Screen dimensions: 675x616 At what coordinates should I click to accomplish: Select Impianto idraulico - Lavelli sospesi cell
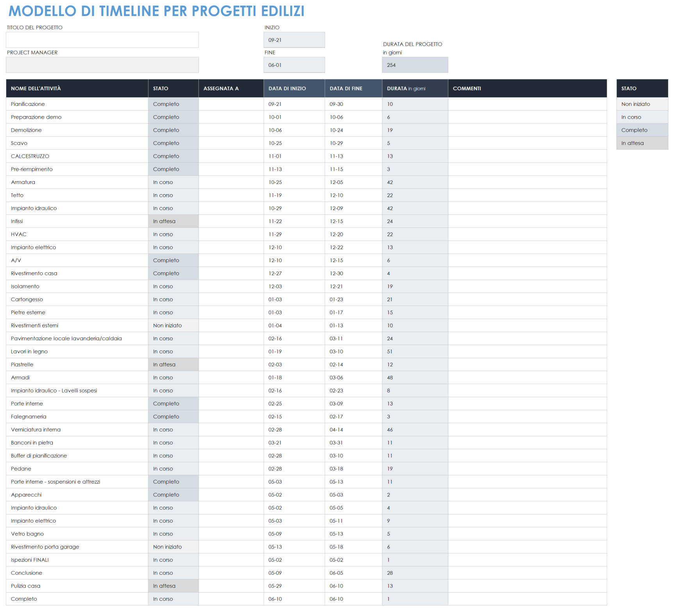point(77,390)
